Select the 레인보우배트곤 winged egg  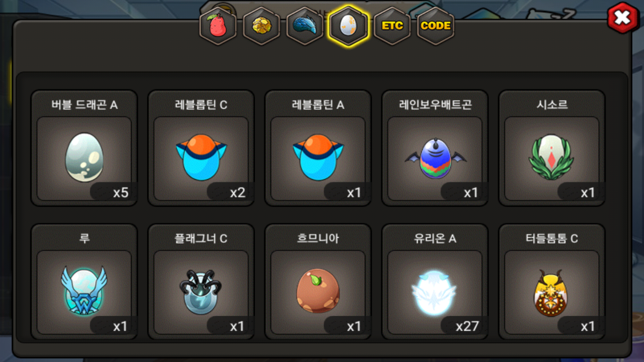435,148
